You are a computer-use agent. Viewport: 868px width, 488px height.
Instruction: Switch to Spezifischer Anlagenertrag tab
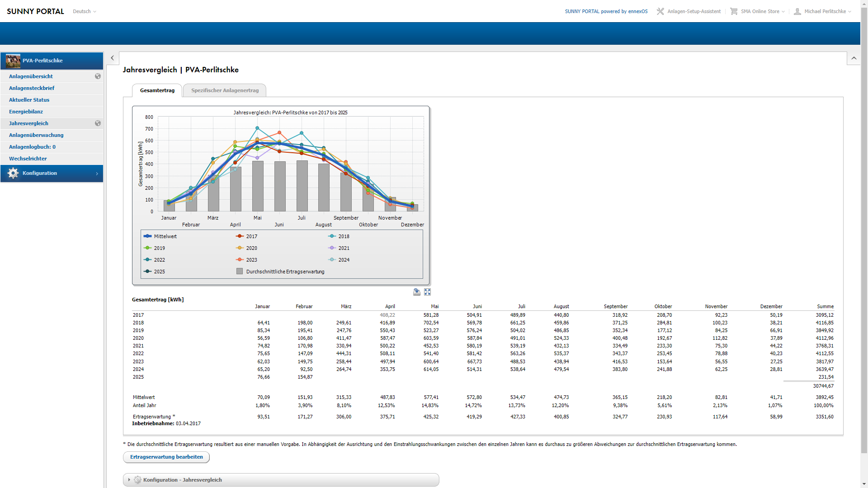(x=225, y=90)
